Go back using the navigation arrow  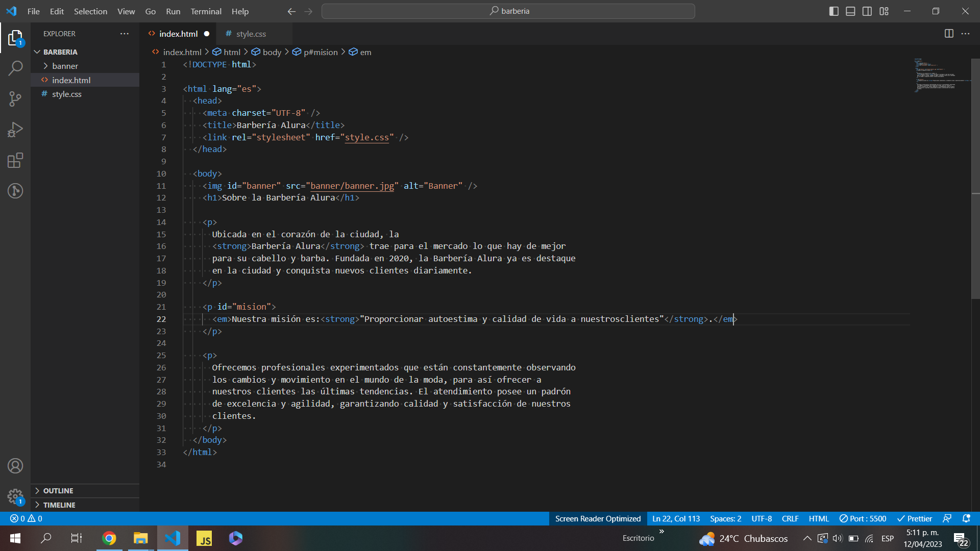coord(291,11)
